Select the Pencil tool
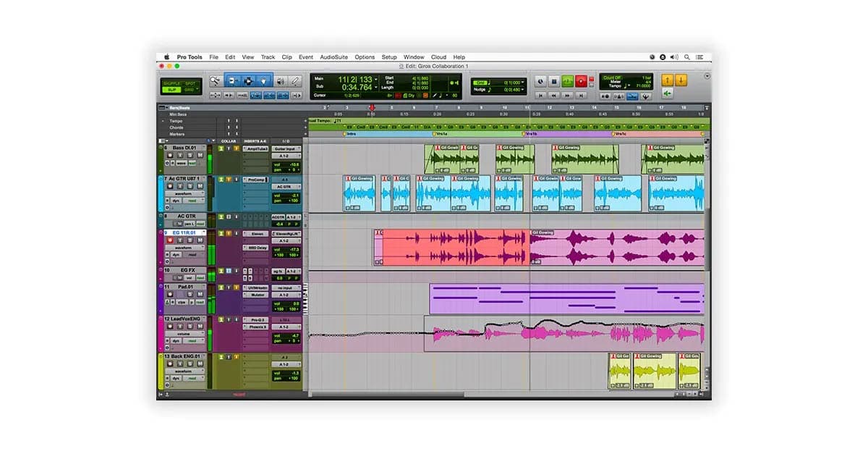868x454 pixels. click(x=296, y=81)
